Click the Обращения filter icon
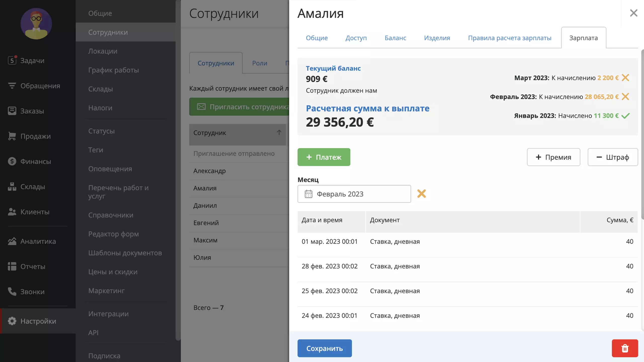The height and width of the screenshot is (362, 644). 12,86
